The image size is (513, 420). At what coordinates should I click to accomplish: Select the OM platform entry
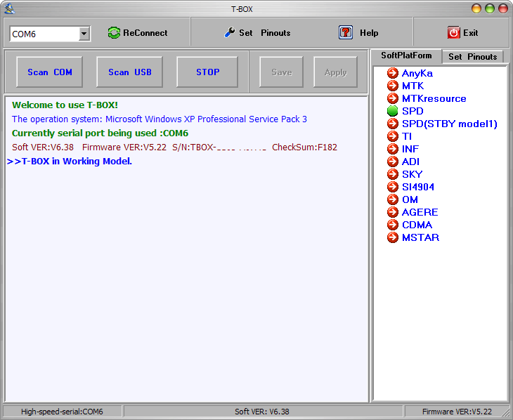point(410,199)
